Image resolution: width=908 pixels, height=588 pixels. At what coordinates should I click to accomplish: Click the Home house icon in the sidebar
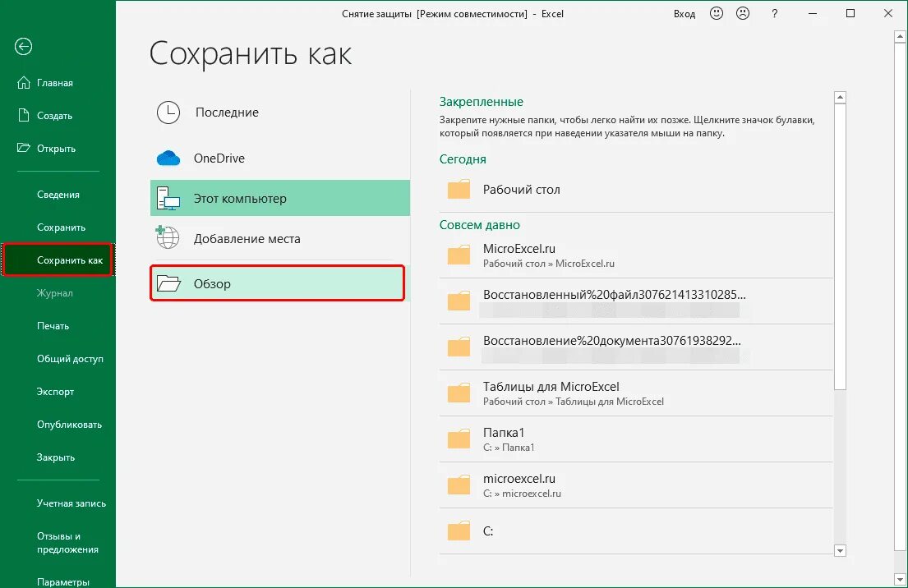click(23, 83)
